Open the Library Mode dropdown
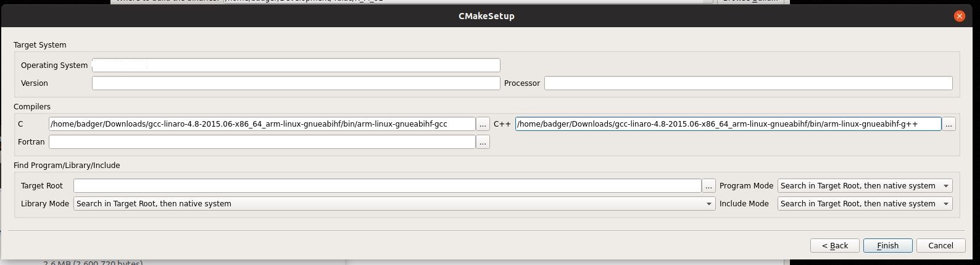This screenshot has height=265, width=980. click(x=394, y=204)
